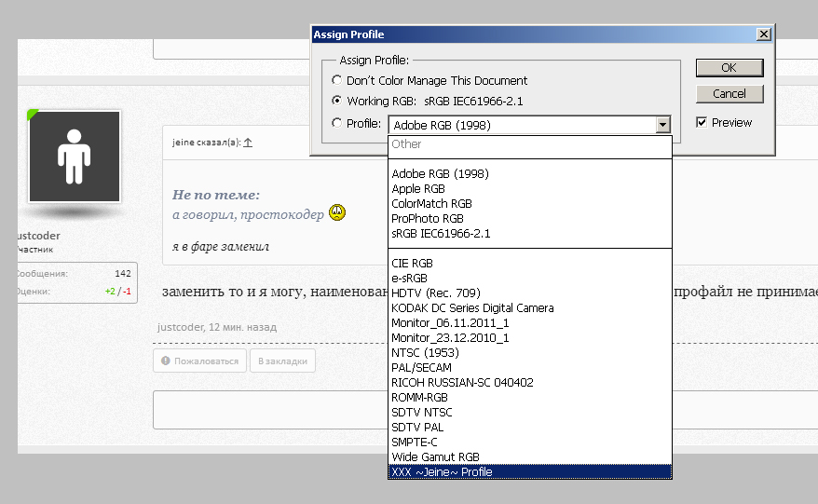Choose CIE RGB profile
The image size is (818, 504).
coord(529,264)
